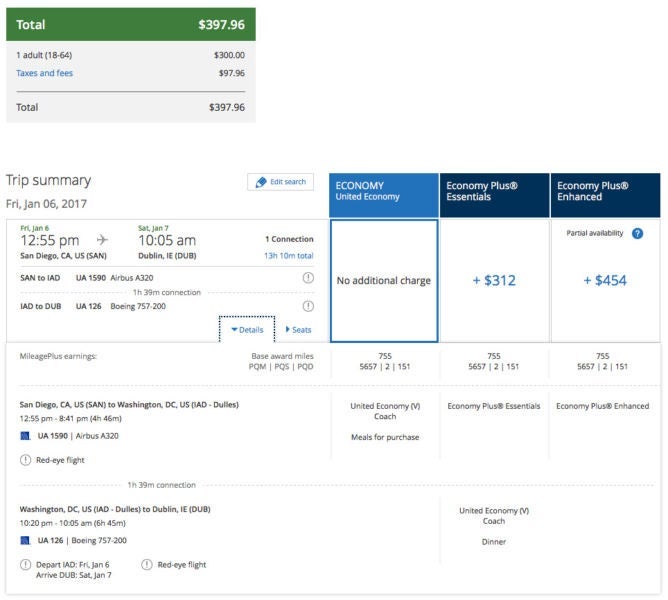Screen dimensions: 668x600
Task: Click the Edit search button
Action: point(280,182)
